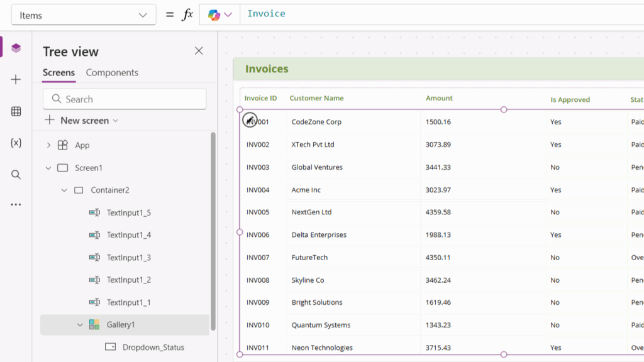This screenshot has width=644, height=362.
Task: Click the XTech Pvt Ltd cell
Action: pyautogui.click(x=313, y=145)
